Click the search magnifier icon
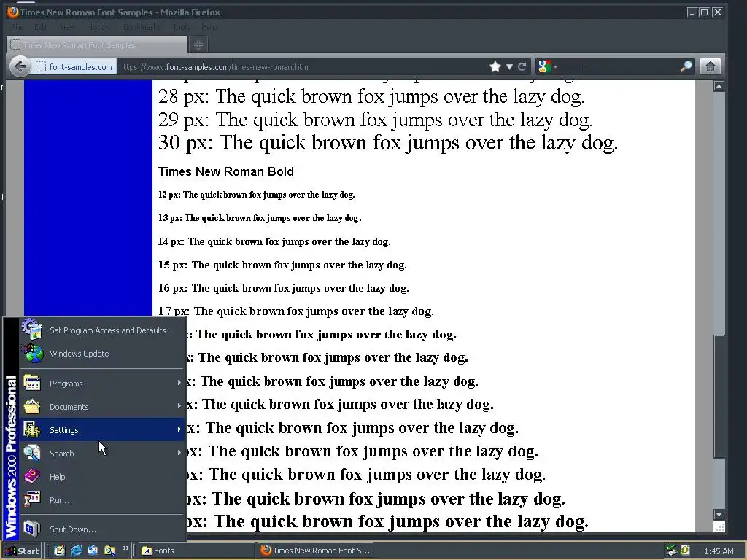Viewport: 747px width, 560px height. click(x=686, y=66)
